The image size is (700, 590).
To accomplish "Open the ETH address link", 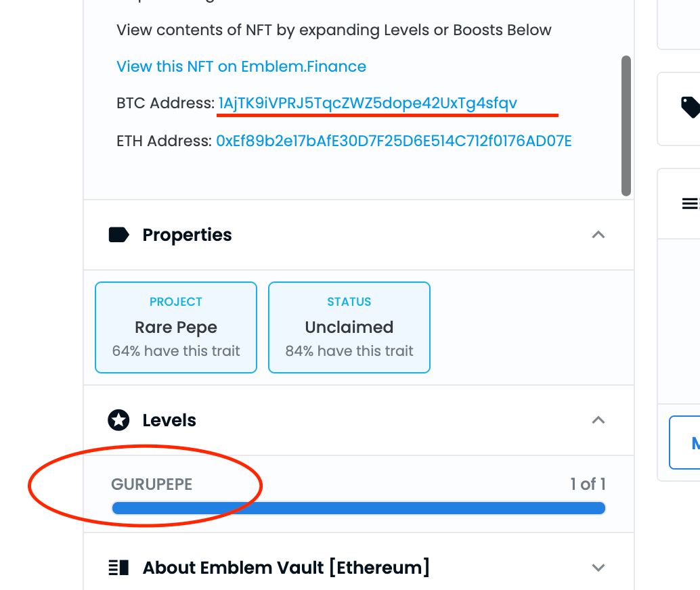I will (394, 141).
